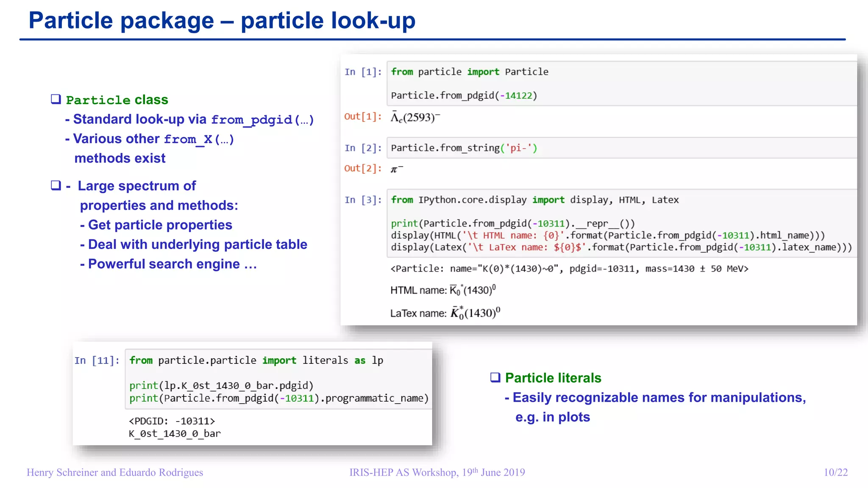The width and height of the screenshot is (868, 488).
Task: Click the 'Out[2]:' output prompt
Action: 363,168
